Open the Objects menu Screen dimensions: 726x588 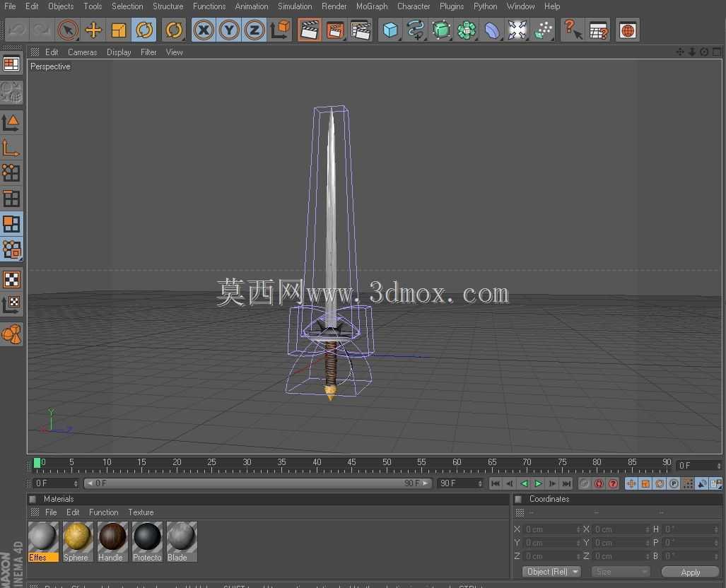point(61,6)
